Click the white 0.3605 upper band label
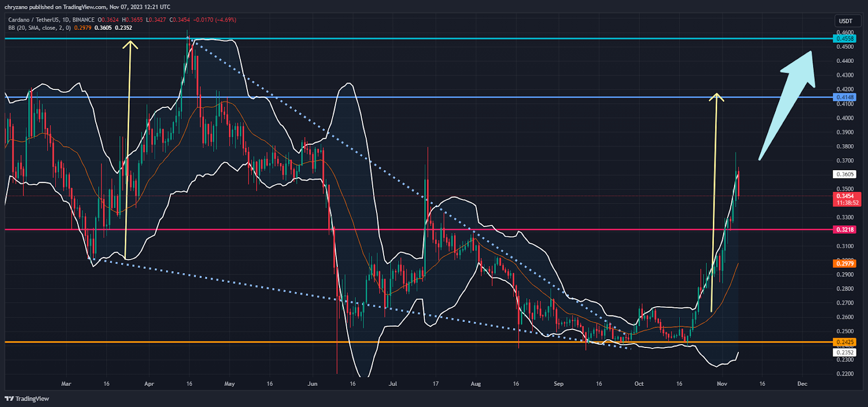This screenshot has width=868, height=407. coord(845,175)
